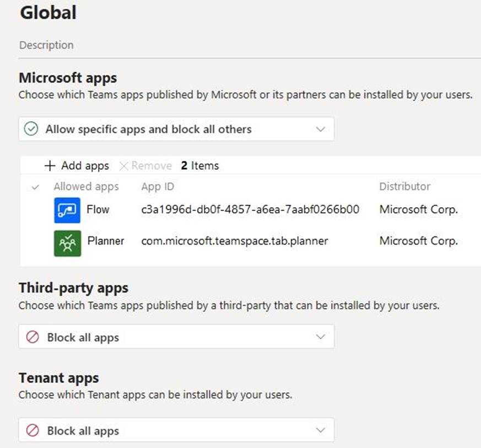Click the block icon in Third-party apps dropdown
The height and width of the screenshot is (448, 481).
(x=33, y=337)
